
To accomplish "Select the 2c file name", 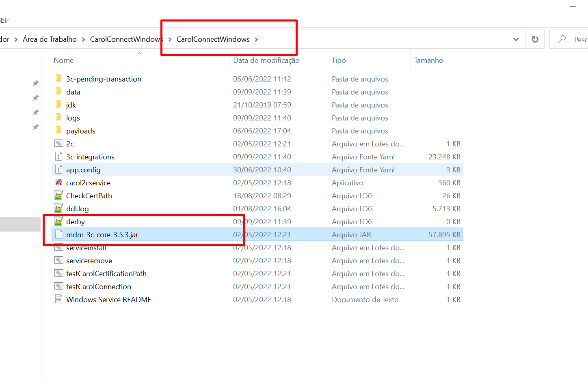I will tap(70, 144).
